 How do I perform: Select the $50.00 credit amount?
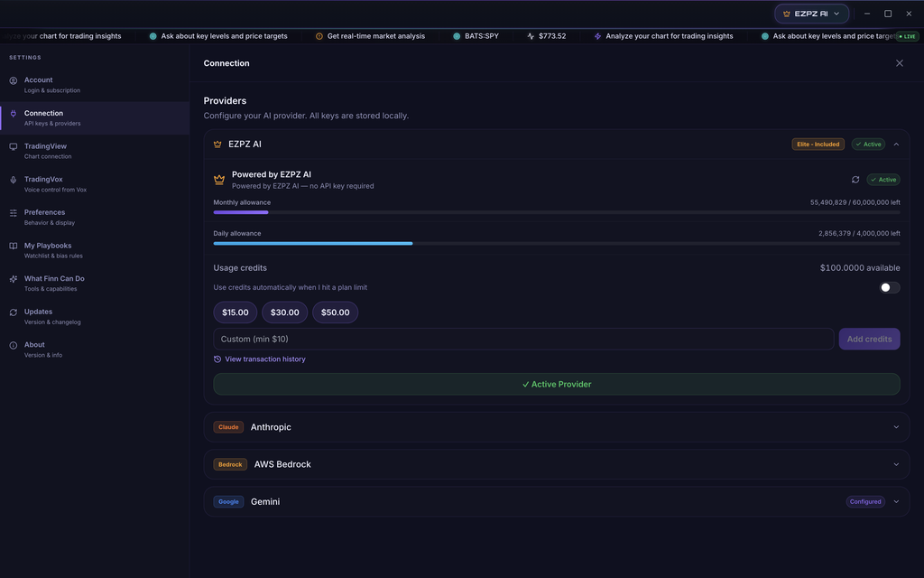(336, 312)
